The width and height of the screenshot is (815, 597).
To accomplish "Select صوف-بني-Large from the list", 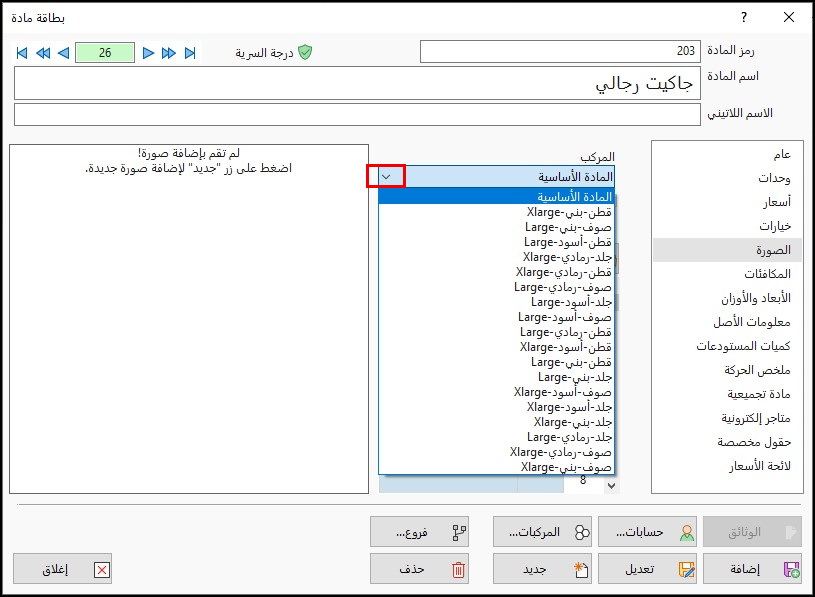I will (x=496, y=227).
